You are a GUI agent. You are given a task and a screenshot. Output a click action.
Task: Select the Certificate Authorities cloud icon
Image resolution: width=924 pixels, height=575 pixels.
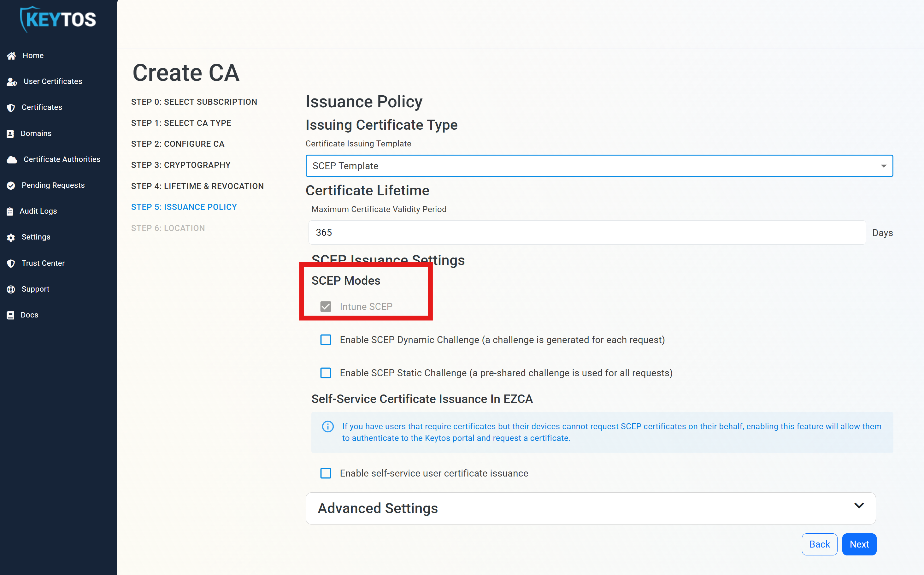coord(11,159)
